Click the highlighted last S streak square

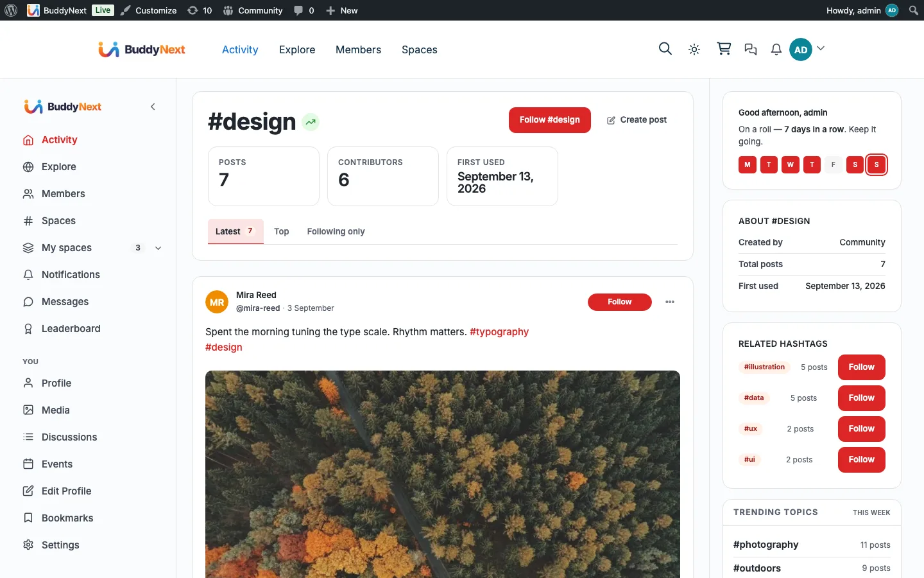877,165
